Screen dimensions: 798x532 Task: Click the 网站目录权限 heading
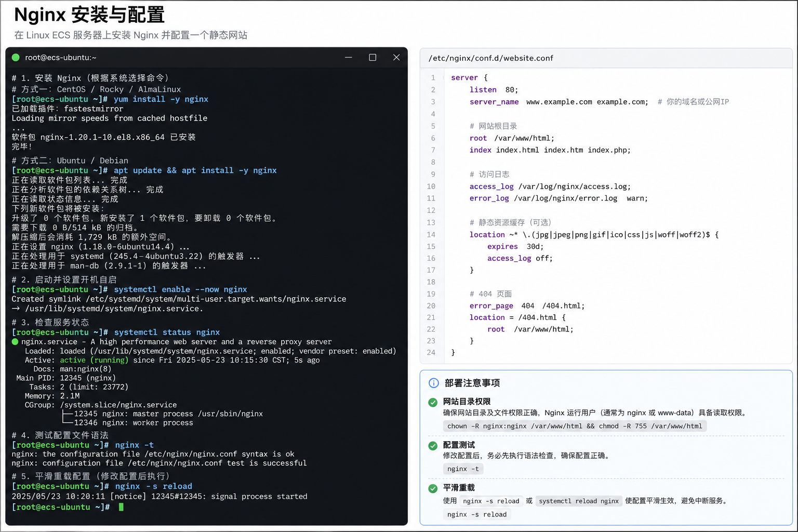(x=467, y=402)
